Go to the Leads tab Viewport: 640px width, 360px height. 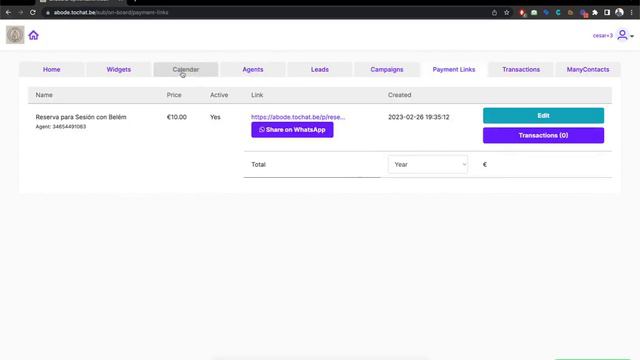320,69
